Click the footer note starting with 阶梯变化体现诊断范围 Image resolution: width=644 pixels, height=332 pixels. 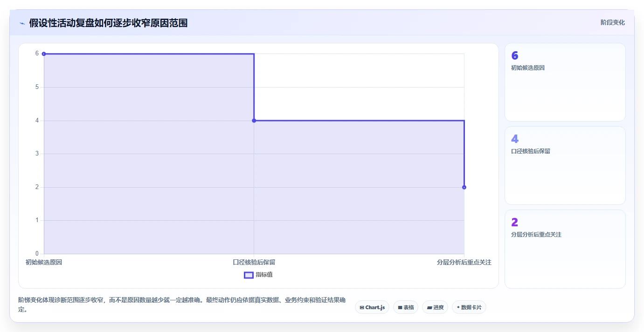[182, 305]
